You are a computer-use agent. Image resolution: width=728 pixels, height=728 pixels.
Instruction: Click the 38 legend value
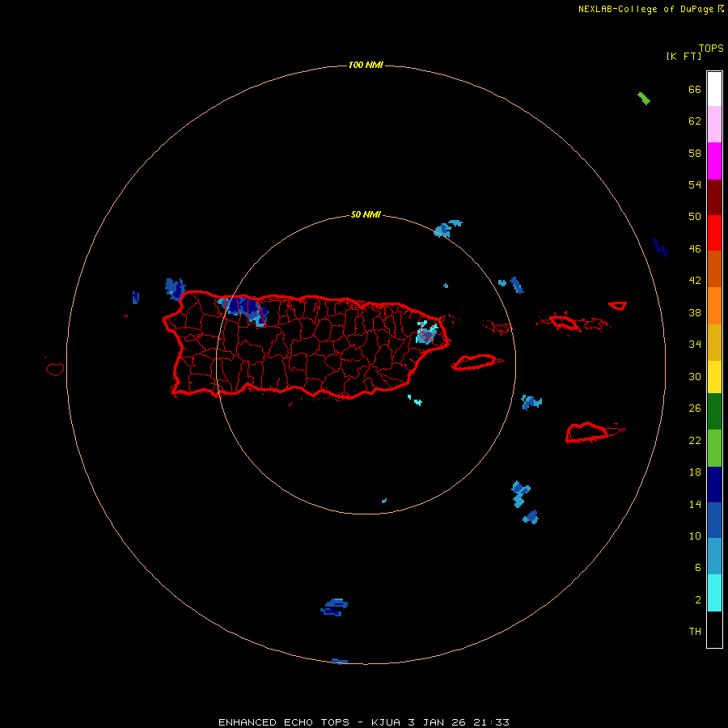[695, 313]
